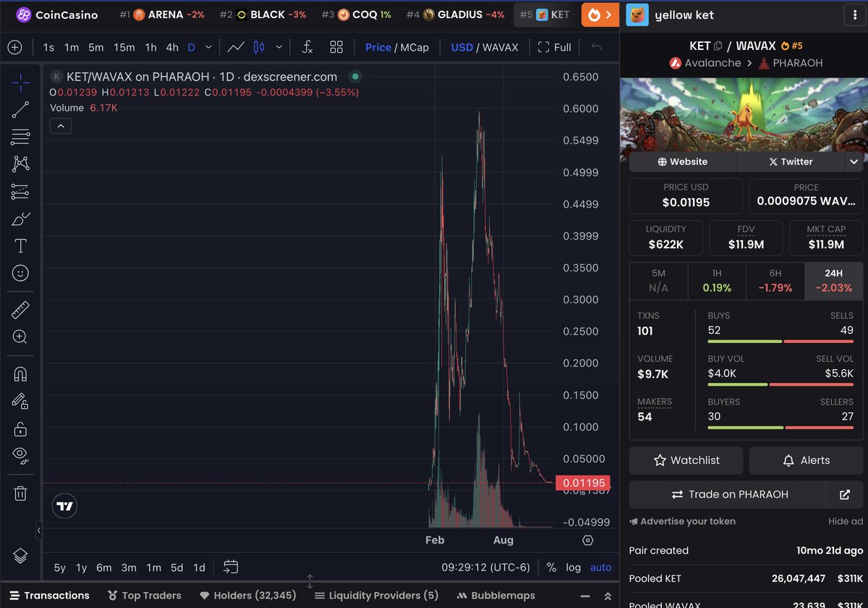
Task: Open the object tree layers icon
Action: click(x=20, y=555)
